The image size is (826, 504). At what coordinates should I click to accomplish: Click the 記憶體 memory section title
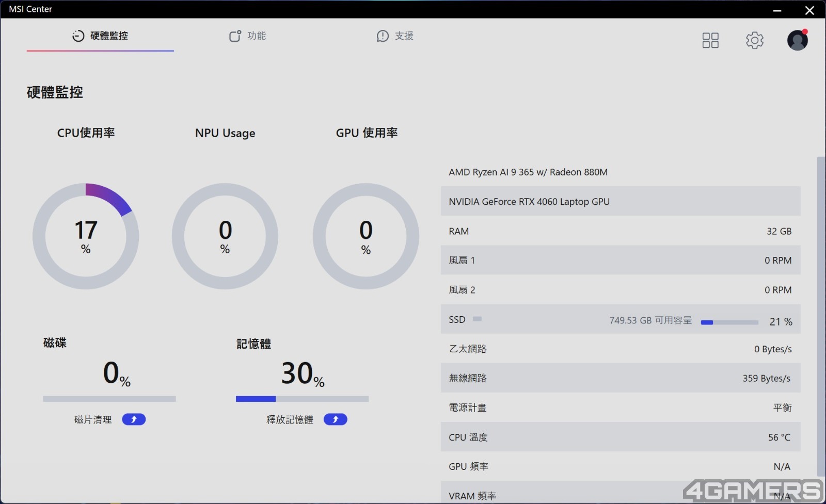253,344
